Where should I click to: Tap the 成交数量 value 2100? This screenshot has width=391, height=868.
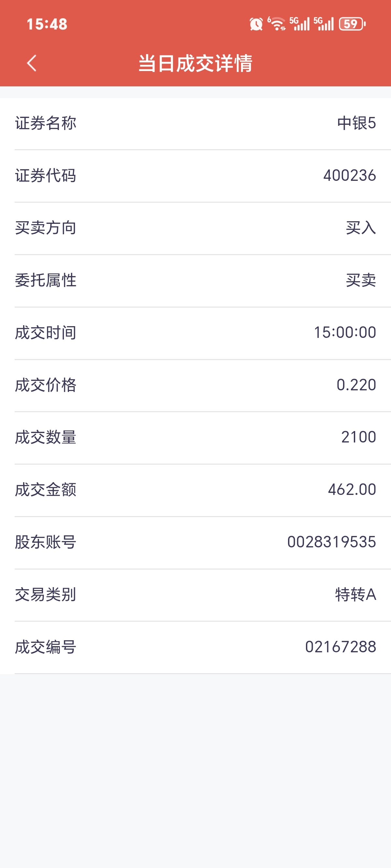tap(359, 437)
